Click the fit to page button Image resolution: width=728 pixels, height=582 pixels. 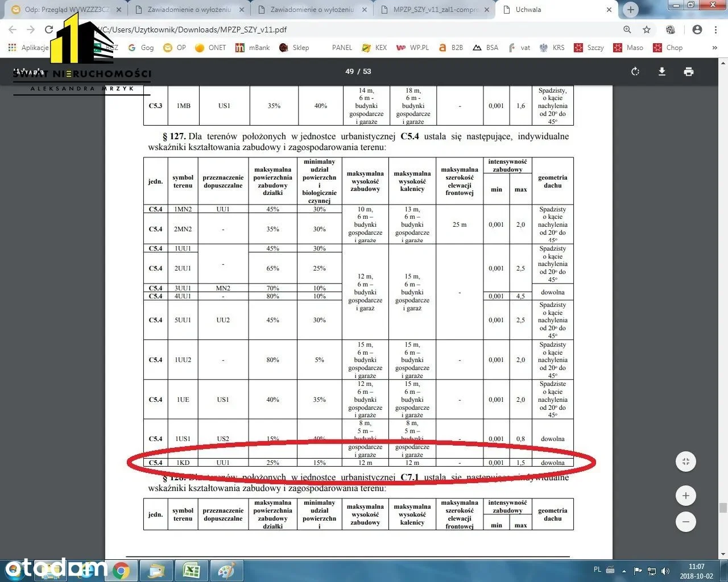[686, 462]
